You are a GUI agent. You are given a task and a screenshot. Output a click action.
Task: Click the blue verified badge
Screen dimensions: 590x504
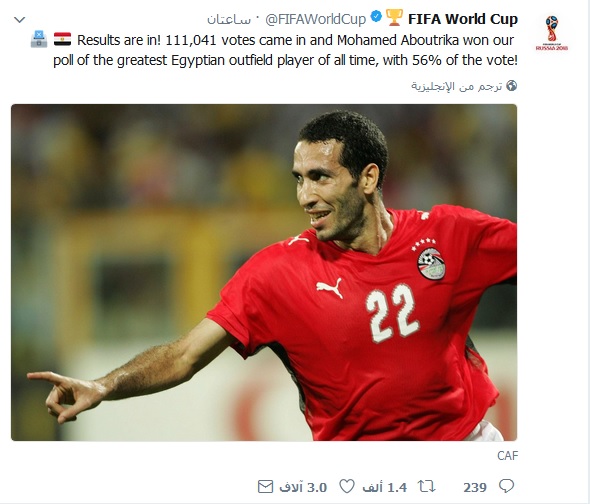click(x=376, y=17)
